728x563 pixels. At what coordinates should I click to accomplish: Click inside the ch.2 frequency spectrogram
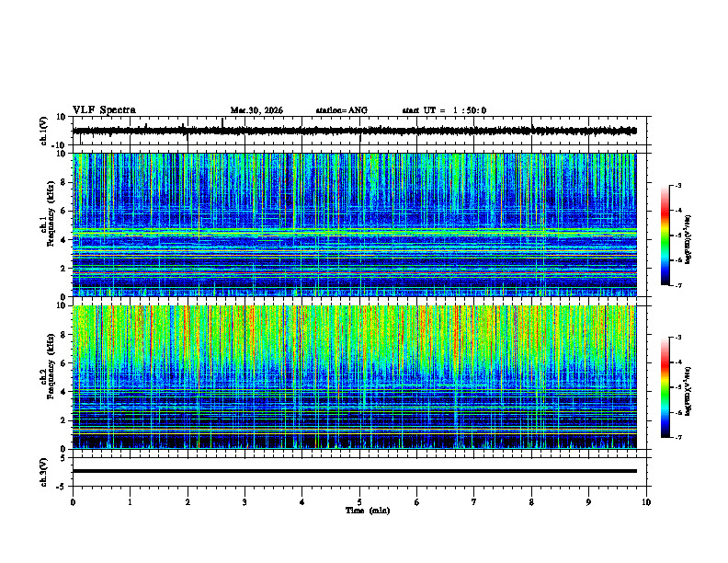click(354, 377)
